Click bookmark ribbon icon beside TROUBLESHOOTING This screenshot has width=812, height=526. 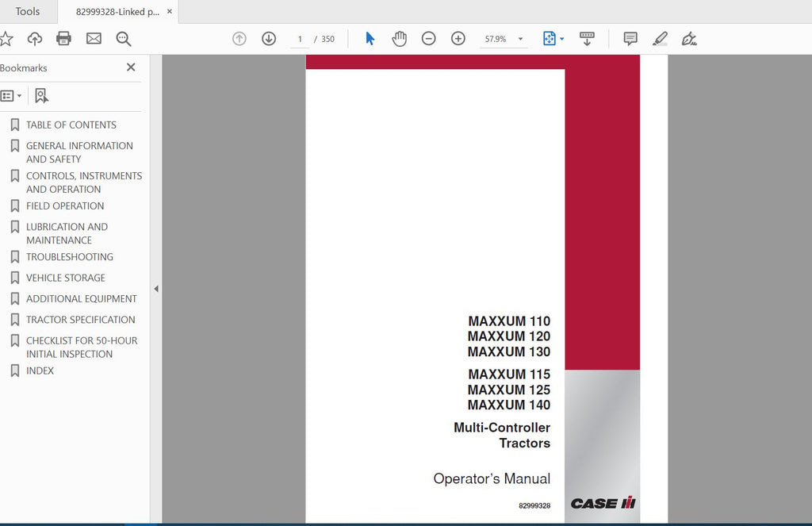15,257
